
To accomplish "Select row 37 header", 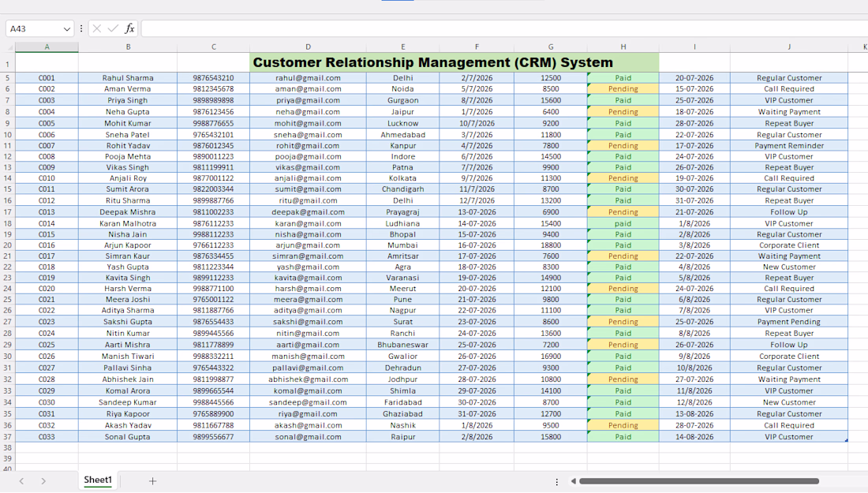I will point(8,436).
